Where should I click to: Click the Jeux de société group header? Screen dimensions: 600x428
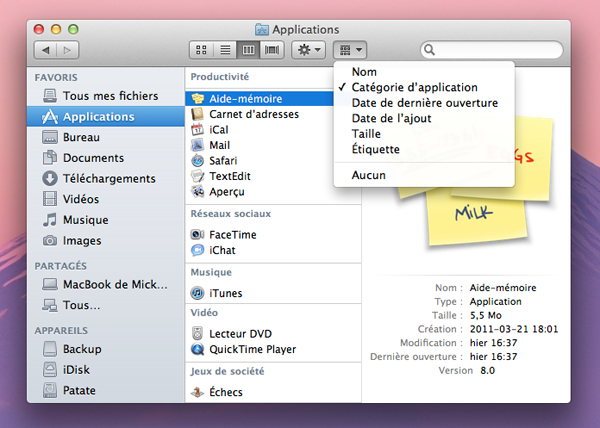pyautogui.click(x=227, y=371)
